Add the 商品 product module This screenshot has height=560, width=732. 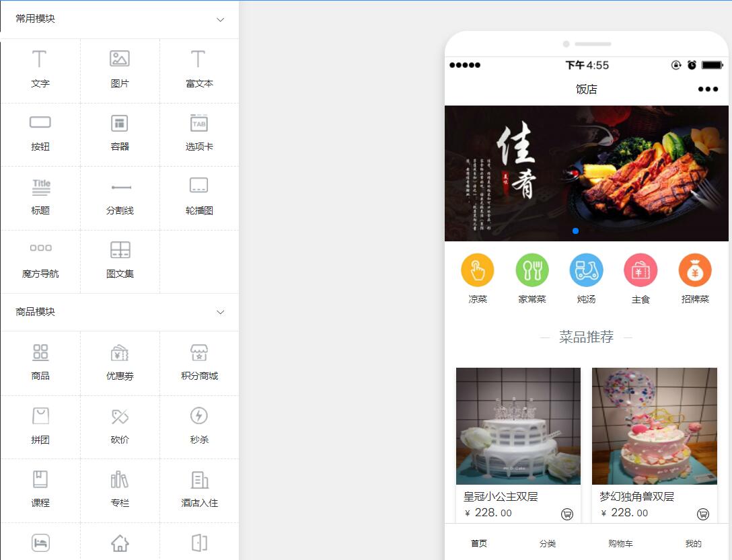coord(40,363)
